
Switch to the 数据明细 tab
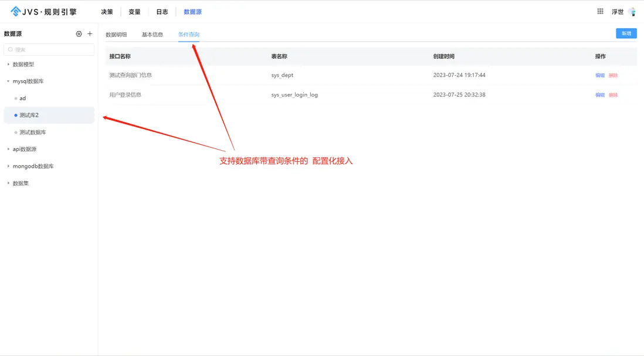(x=116, y=35)
